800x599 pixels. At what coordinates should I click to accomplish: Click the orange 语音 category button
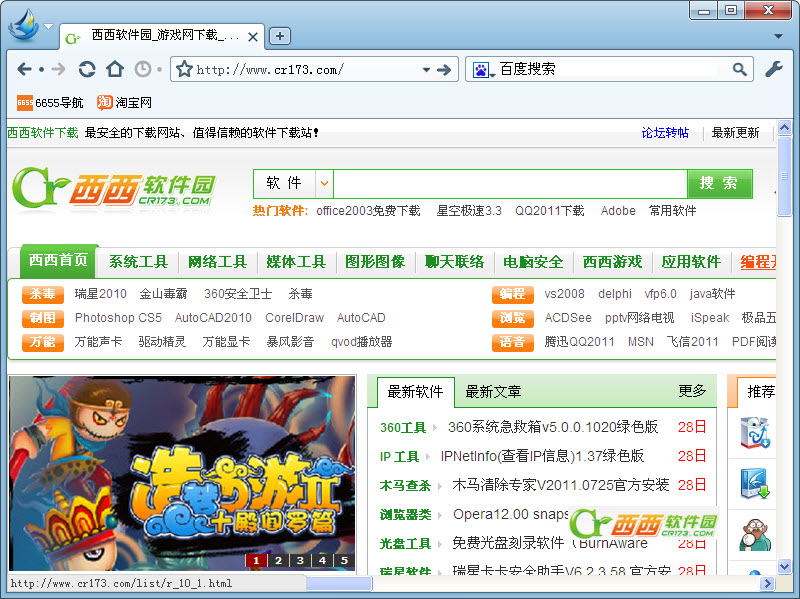pyautogui.click(x=513, y=342)
